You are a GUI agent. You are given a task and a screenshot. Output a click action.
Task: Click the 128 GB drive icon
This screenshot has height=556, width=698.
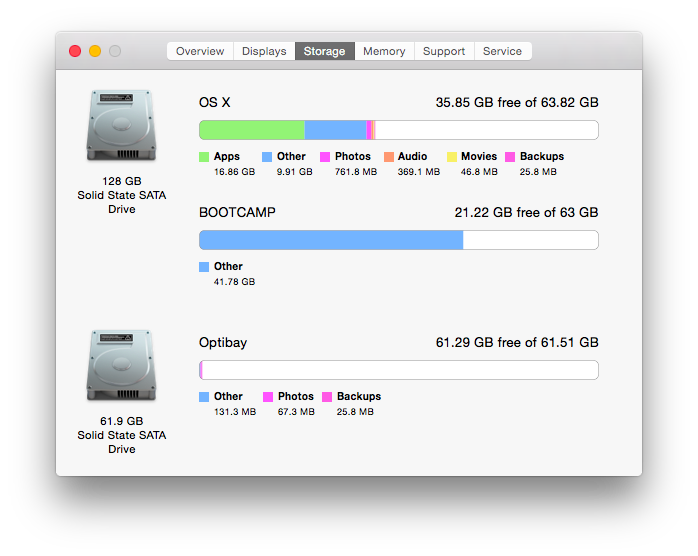pyautogui.click(x=122, y=125)
